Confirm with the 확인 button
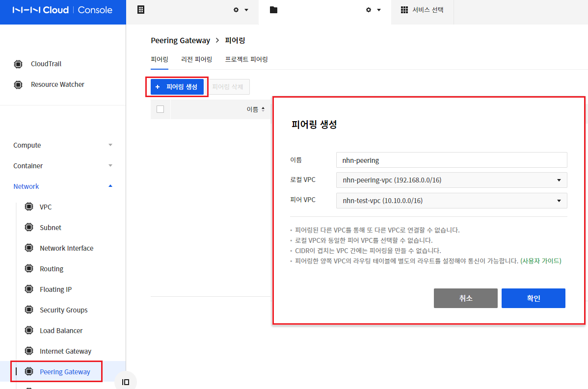Viewport: 588px width, 389px height. tap(533, 298)
